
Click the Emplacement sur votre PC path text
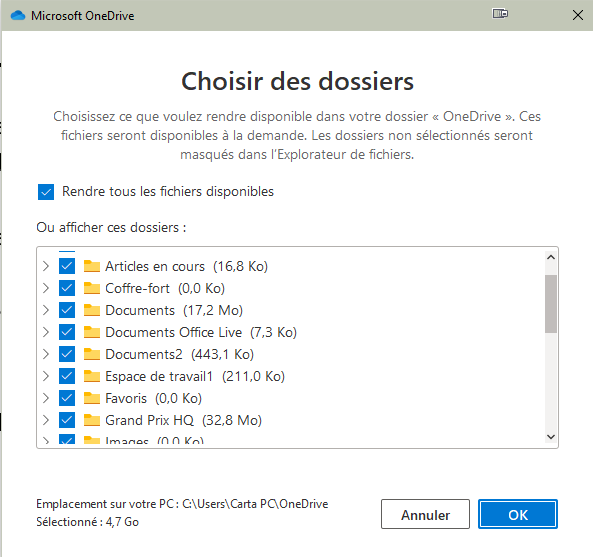[182, 504]
